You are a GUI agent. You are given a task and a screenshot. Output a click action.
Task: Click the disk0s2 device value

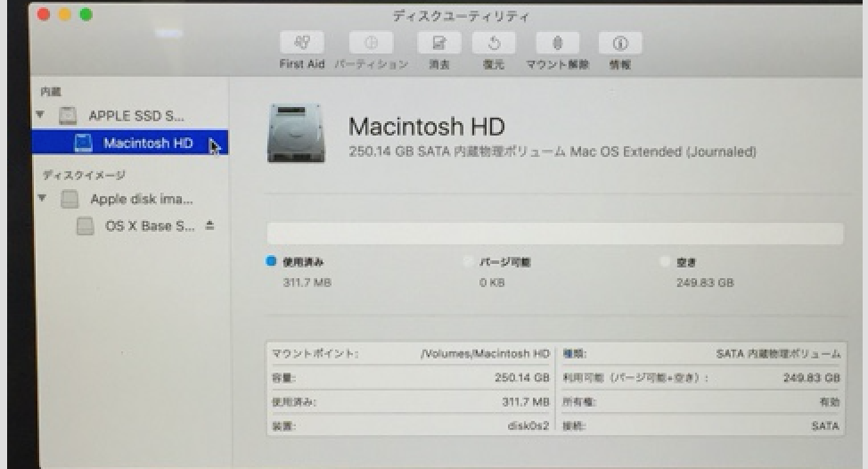click(528, 426)
